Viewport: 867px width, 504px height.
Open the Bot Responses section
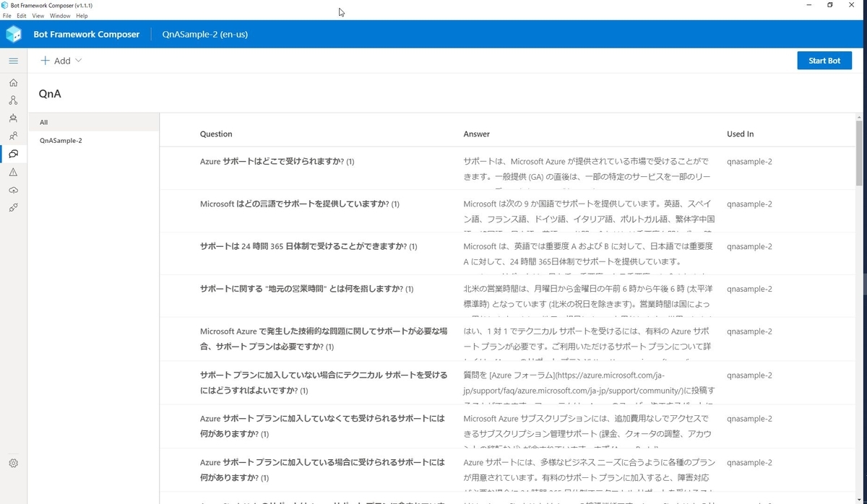13,118
